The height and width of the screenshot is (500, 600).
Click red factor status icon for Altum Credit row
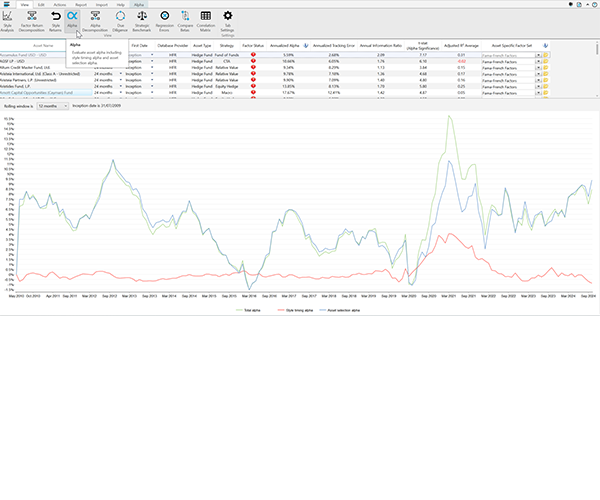point(253,67)
